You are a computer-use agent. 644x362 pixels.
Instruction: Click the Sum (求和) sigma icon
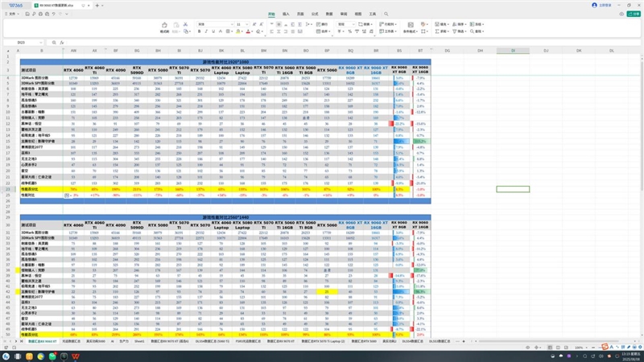click(x=437, y=31)
